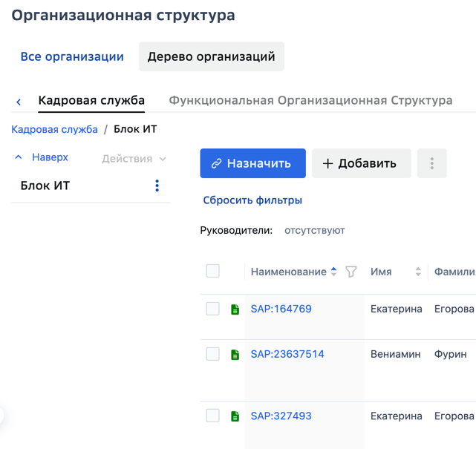The image size is (476, 449).
Task: Open the SAP:327493 record link
Action: pyautogui.click(x=281, y=416)
